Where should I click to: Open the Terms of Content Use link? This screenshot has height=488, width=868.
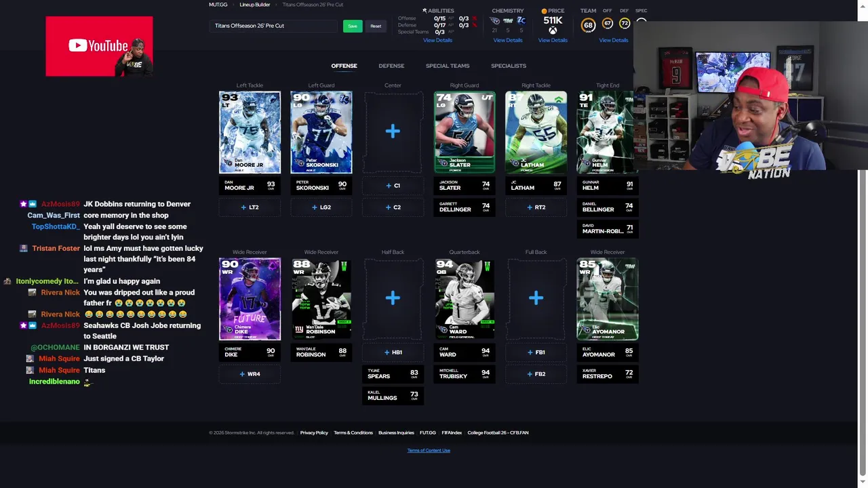429,451
